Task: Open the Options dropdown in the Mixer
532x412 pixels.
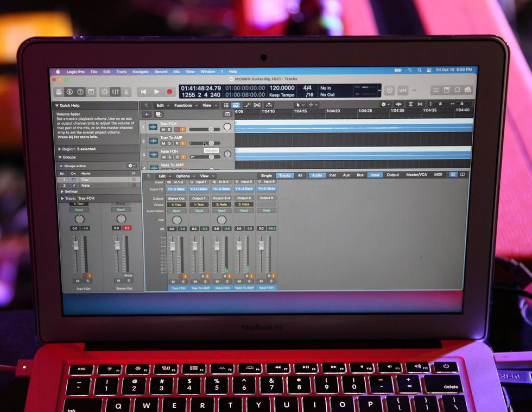Action: click(185, 176)
